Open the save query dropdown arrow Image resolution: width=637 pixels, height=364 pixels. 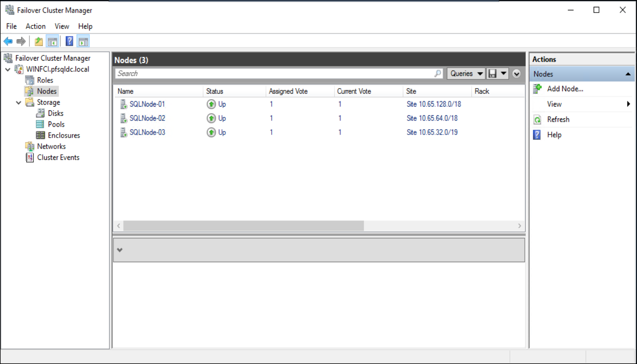click(504, 74)
